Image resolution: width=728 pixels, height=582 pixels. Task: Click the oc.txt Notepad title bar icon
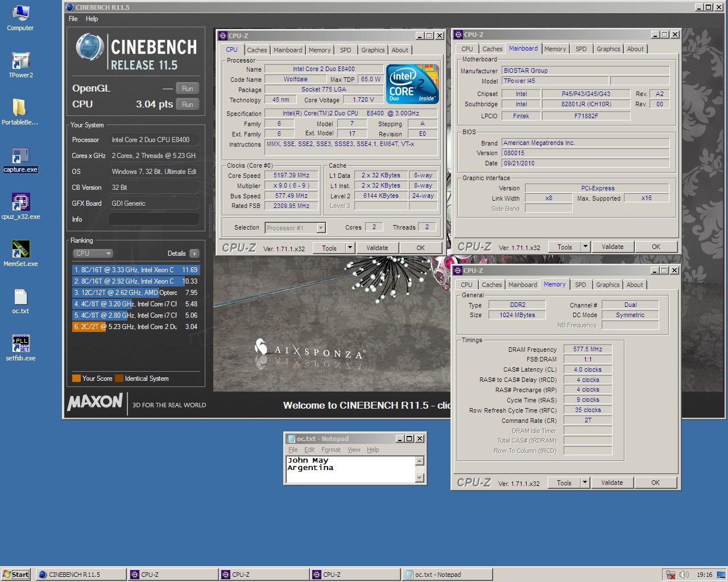pyautogui.click(x=291, y=439)
